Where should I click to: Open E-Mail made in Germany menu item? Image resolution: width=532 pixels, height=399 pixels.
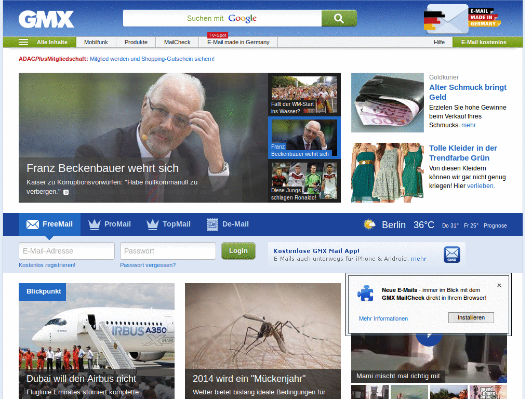[238, 42]
